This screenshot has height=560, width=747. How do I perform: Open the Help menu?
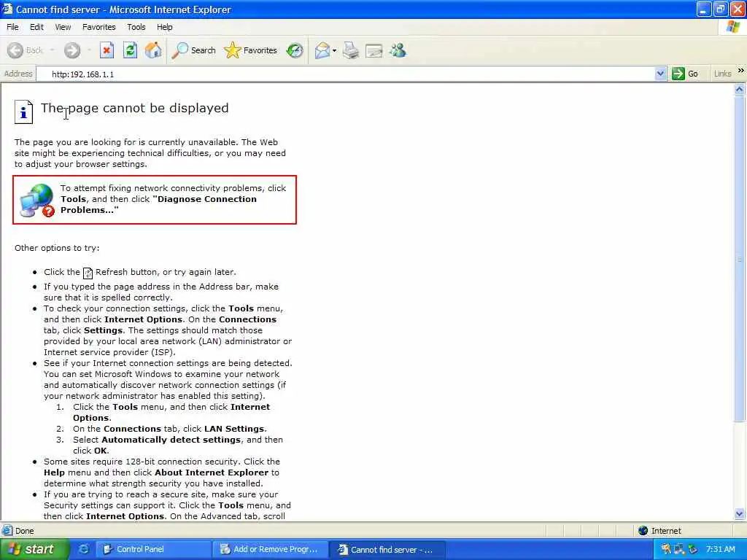click(x=164, y=27)
